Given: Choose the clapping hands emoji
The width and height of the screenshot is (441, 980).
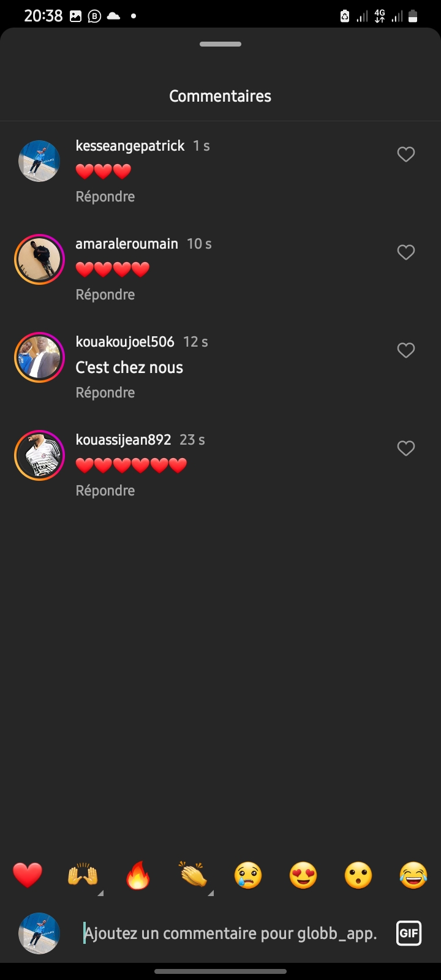Looking at the screenshot, I should tap(193, 875).
